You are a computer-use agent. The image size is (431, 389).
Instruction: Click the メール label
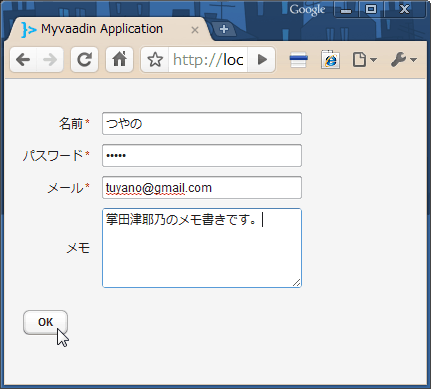pyautogui.click(x=65, y=188)
